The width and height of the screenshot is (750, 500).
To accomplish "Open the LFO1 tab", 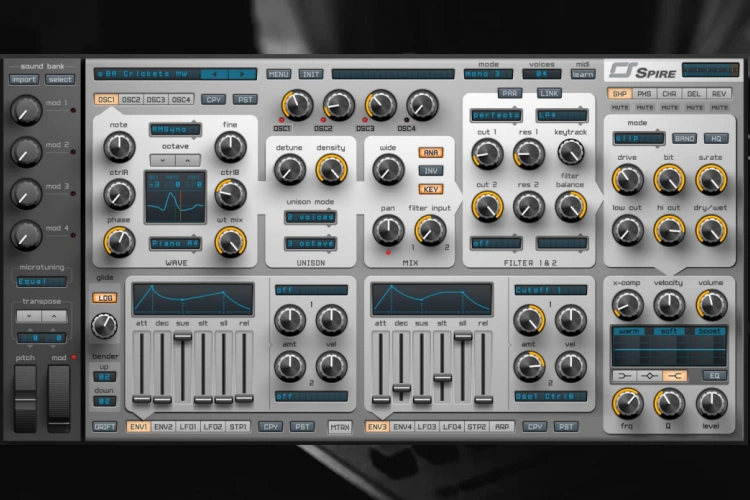I will pyautogui.click(x=188, y=427).
